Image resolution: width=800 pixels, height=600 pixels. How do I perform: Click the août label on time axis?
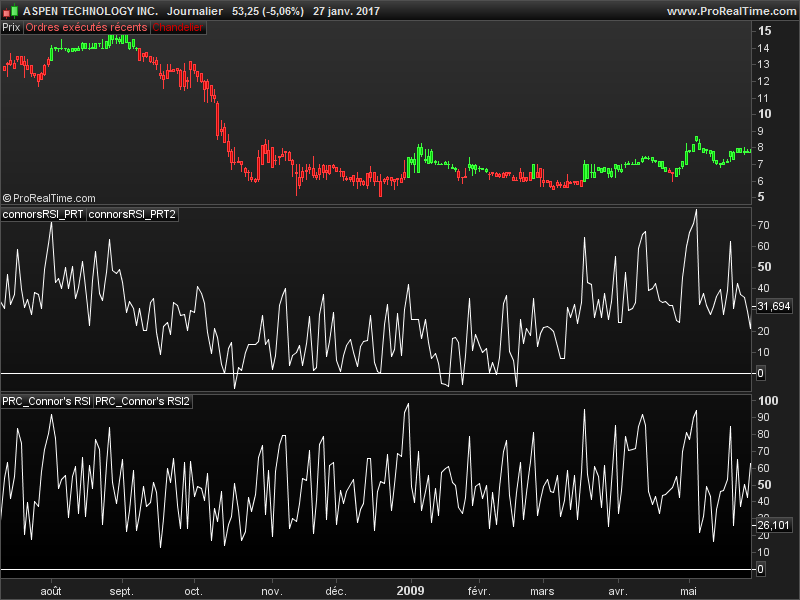click(x=51, y=591)
